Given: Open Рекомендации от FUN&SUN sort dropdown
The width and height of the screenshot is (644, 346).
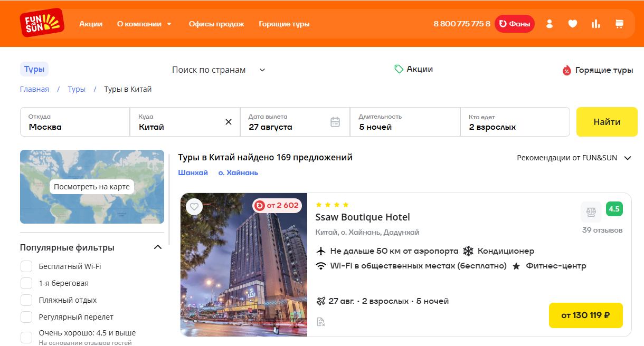Looking at the screenshot, I should coord(574,158).
